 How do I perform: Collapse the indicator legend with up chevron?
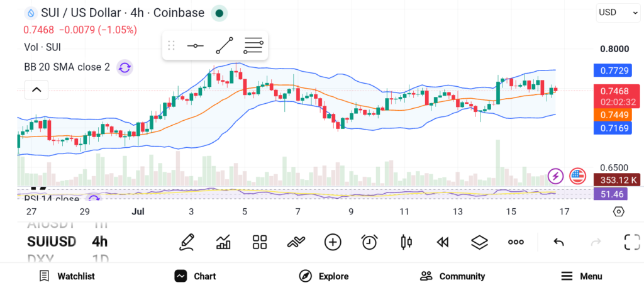coord(36,89)
